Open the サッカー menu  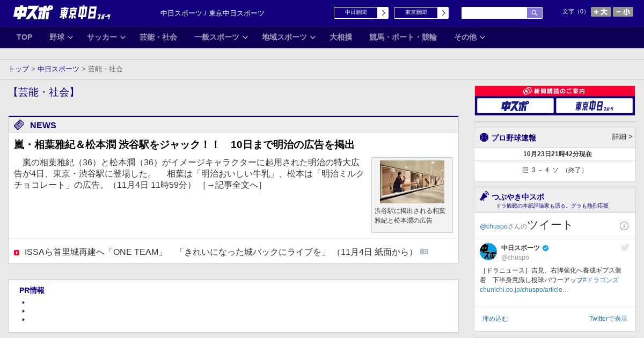pos(102,37)
